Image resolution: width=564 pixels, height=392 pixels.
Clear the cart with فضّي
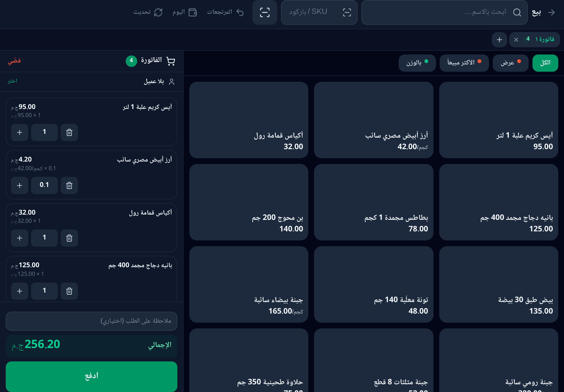[x=14, y=61]
